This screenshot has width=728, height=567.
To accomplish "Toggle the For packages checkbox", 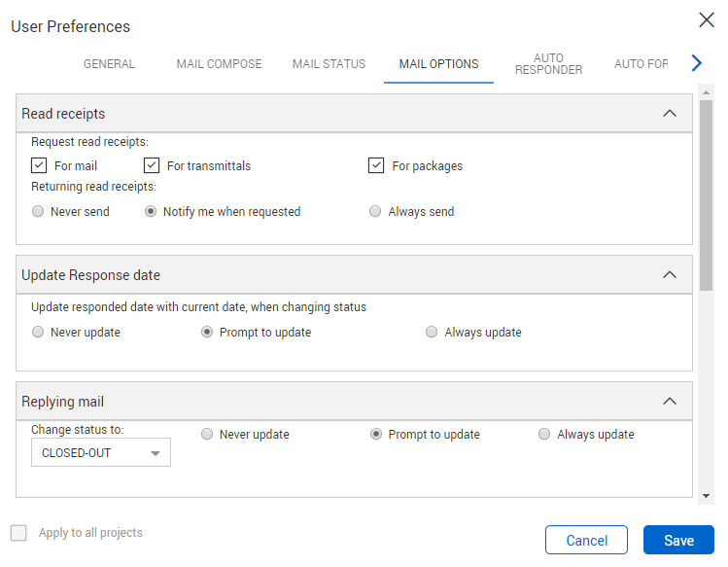I will (x=376, y=165).
